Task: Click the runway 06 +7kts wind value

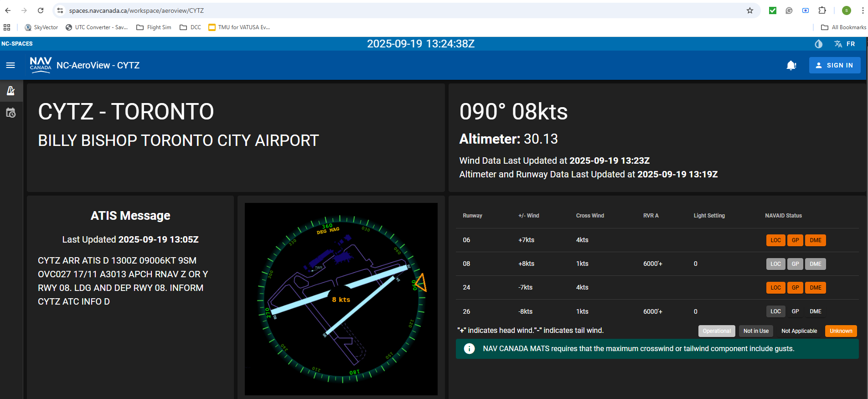Action: pos(526,240)
